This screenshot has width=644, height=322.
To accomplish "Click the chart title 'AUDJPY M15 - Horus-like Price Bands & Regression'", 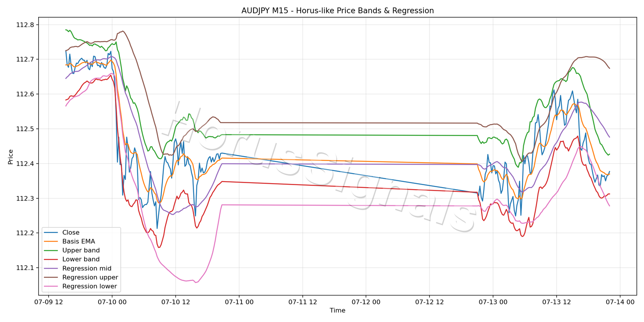I will pyautogui.click(x=338, y=11).
